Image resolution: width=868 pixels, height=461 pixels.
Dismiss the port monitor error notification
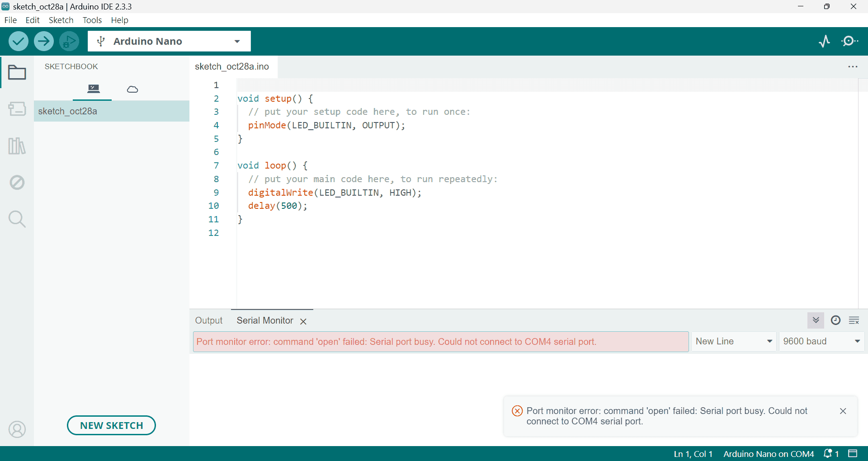(843, 411)
